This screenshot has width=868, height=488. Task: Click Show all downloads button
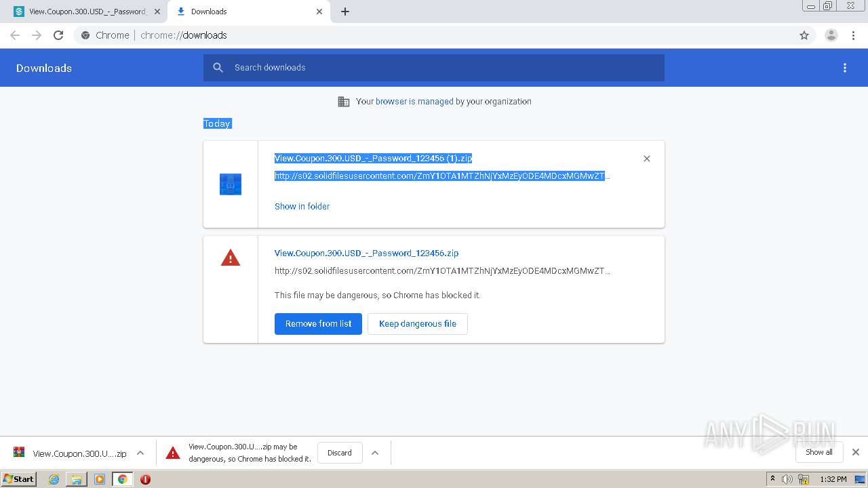[819, 452]
